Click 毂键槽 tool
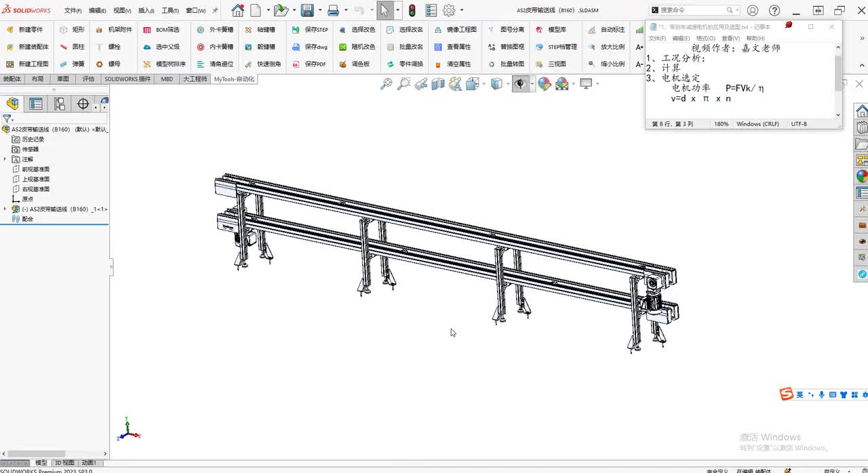 [260, 47]
